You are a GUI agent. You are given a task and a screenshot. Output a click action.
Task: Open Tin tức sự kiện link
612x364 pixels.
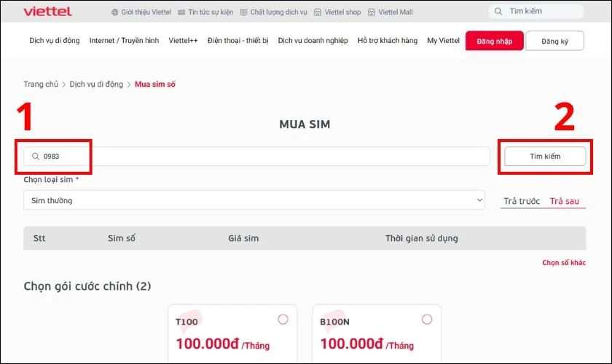pyautogui.click(x=211, y=12)
